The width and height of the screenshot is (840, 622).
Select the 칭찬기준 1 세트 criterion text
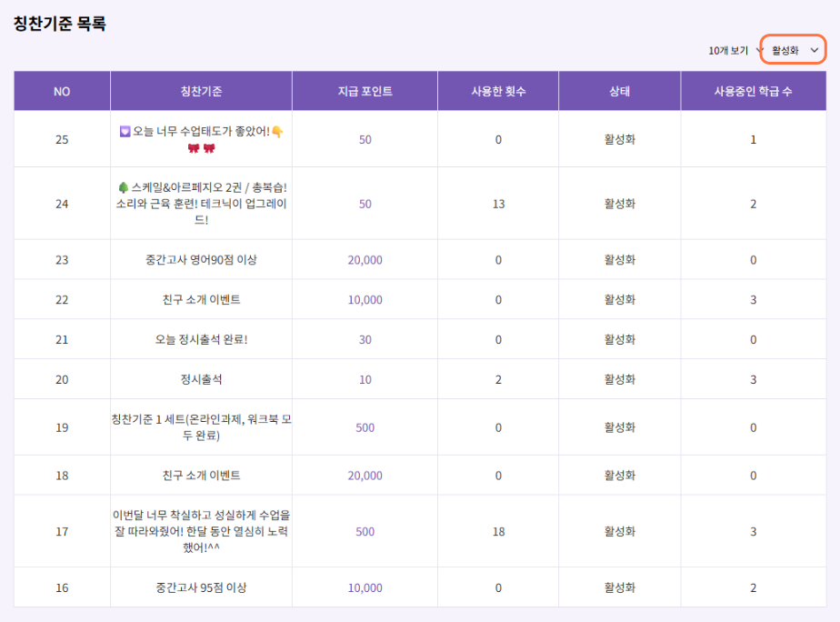[x=201, y=427]
